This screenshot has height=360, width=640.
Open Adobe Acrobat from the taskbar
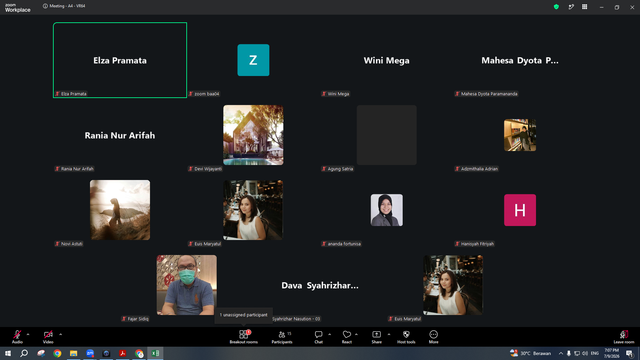click(x=122, y=353)
